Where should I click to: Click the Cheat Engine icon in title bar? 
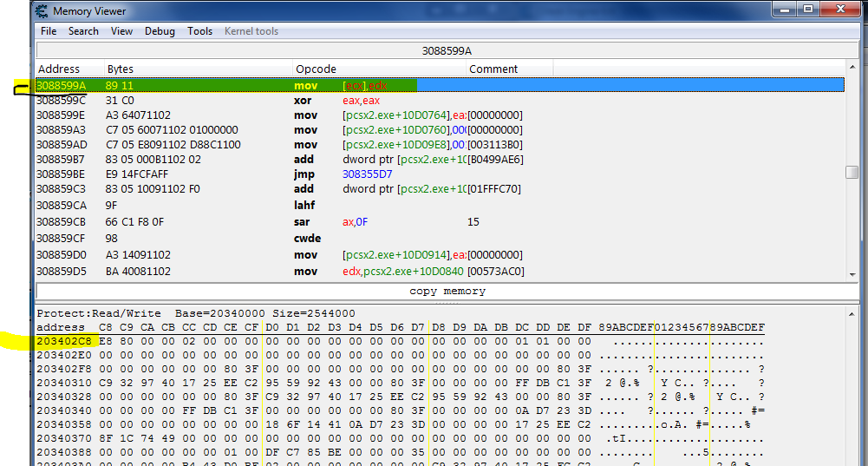point(41,11)
